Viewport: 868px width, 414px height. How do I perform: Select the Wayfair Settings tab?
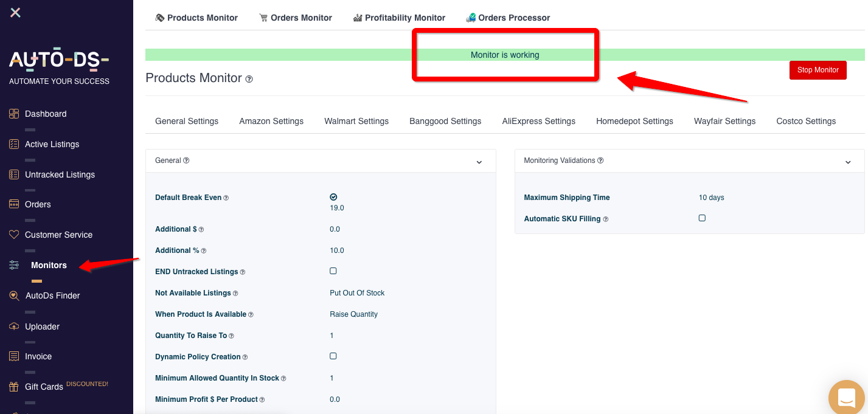724,121
